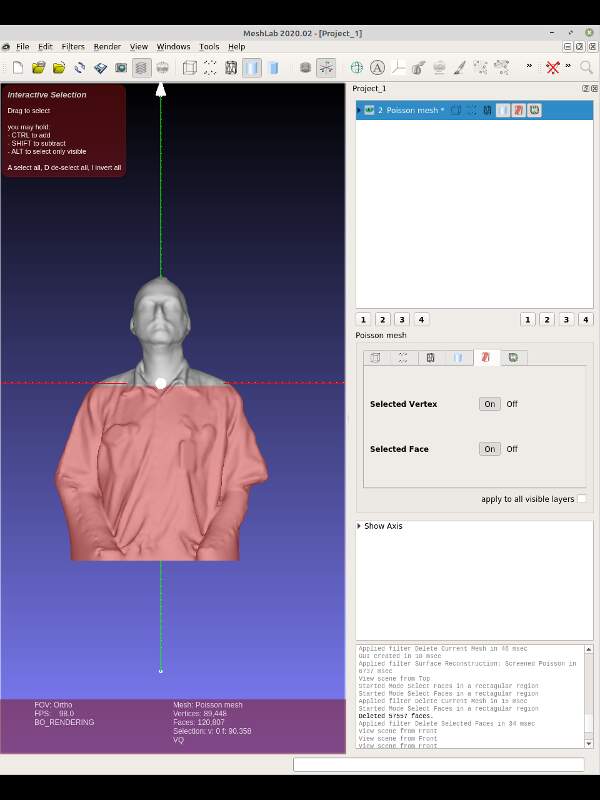
Task: Toggle selection icon on Poisson mesh layer row
Action: [519, 110]
